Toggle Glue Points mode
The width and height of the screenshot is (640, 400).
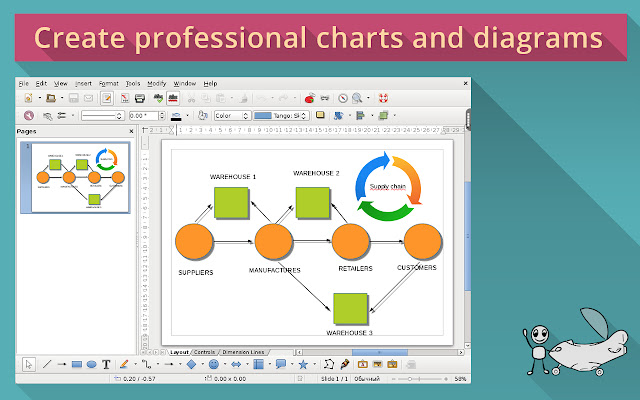pos(345,364)
